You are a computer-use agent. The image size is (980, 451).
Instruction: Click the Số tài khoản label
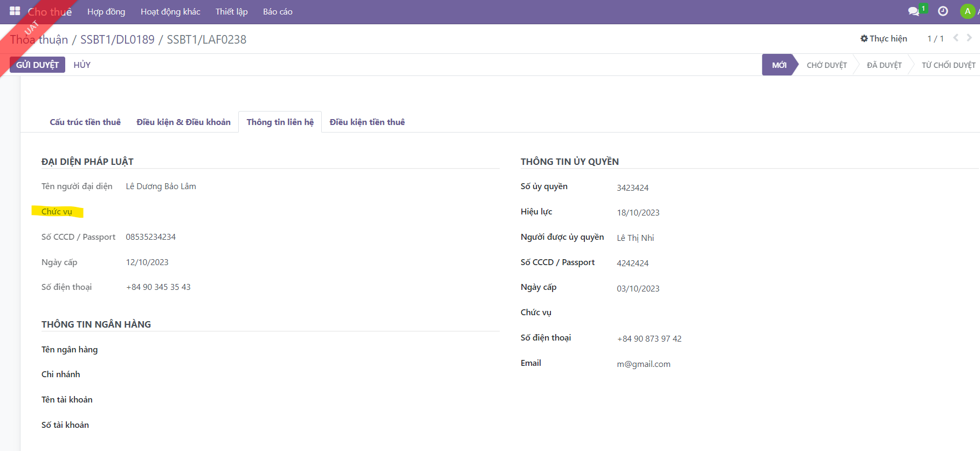point(65,425)
